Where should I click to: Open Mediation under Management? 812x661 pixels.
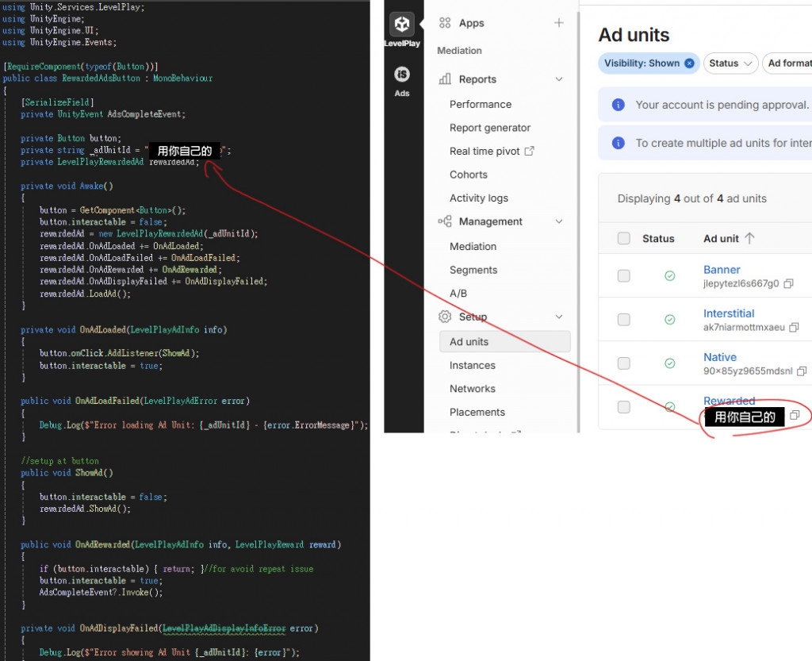tap(473, 247)
